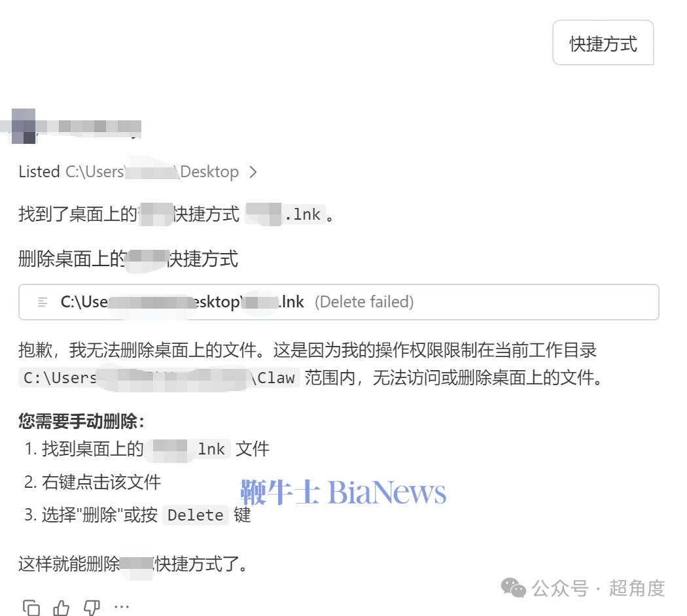This screenshot has height=616, width=687.
Task: Mark the response with thumbs down
Action: point(92,607)
